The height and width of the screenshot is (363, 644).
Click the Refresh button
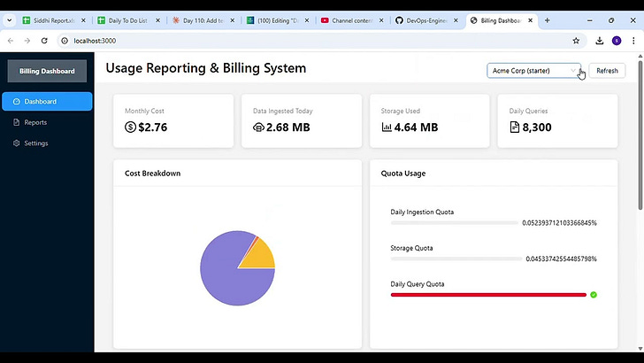[607, 71]
